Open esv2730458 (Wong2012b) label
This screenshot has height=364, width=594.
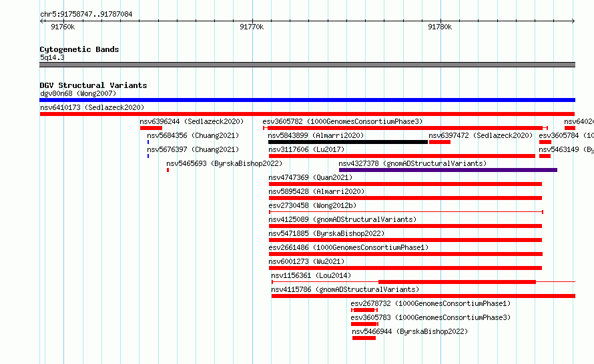[312, 205]
